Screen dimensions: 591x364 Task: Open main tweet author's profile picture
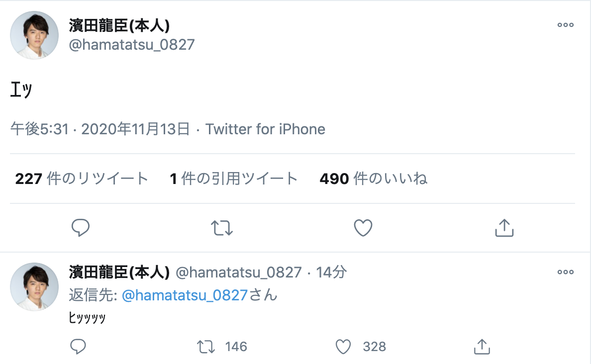tap(35, 35)
